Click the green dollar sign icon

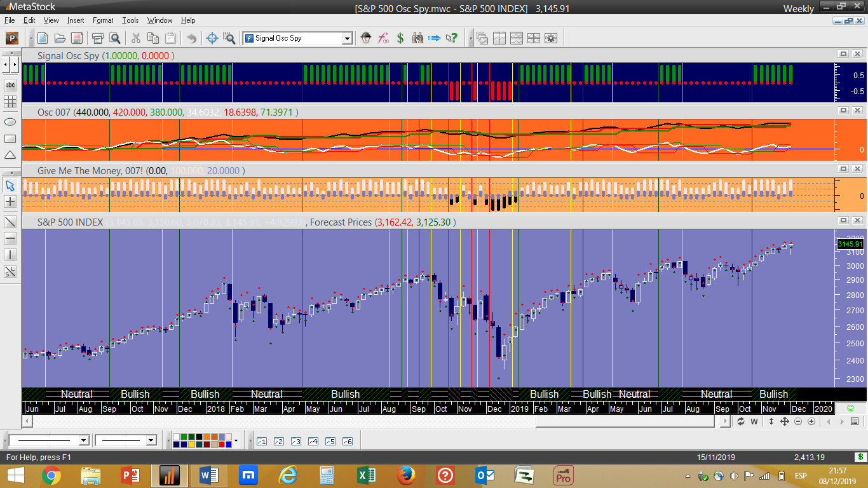(x=400, y=38)
